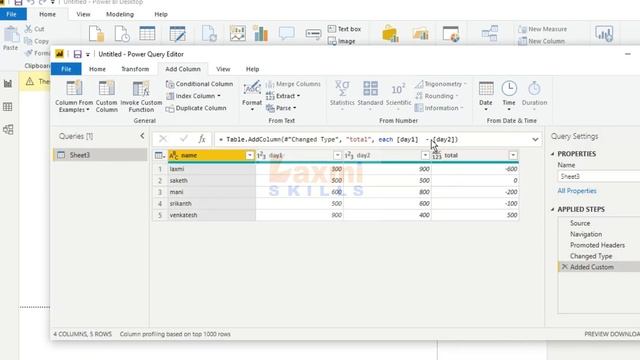The height and width of the screenshot is (360, 640).
Task: Switch to the Transform tab
Action: point(135,69)
